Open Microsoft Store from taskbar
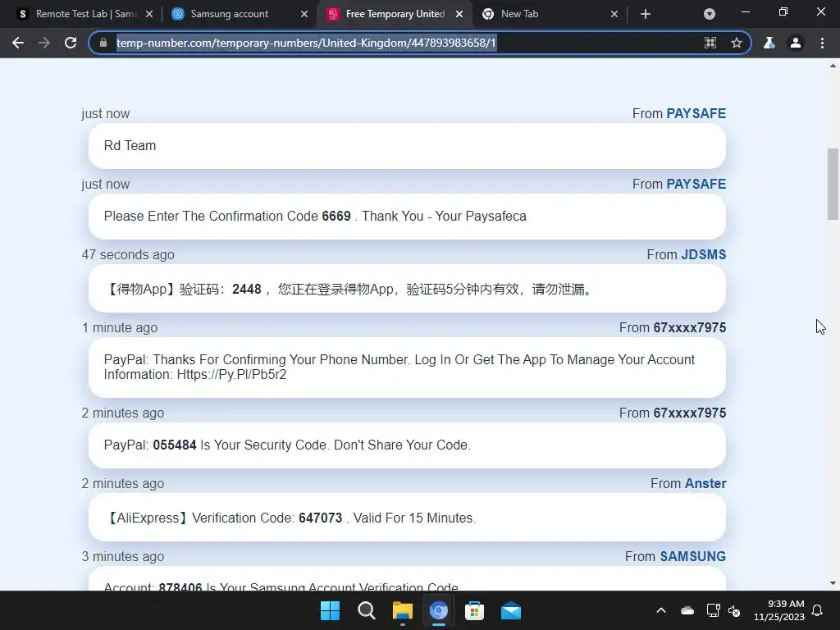 475,610
